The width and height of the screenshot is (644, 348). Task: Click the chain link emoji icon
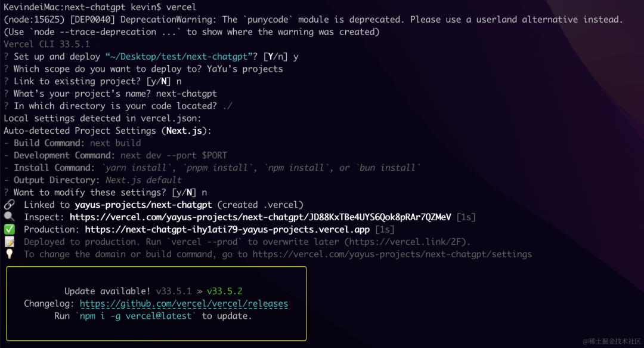click(10, 204)
